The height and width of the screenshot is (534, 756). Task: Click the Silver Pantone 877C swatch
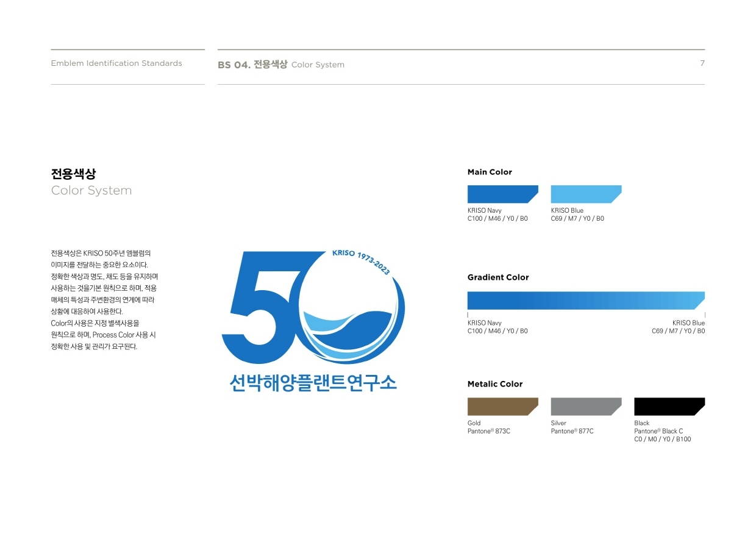586,407
